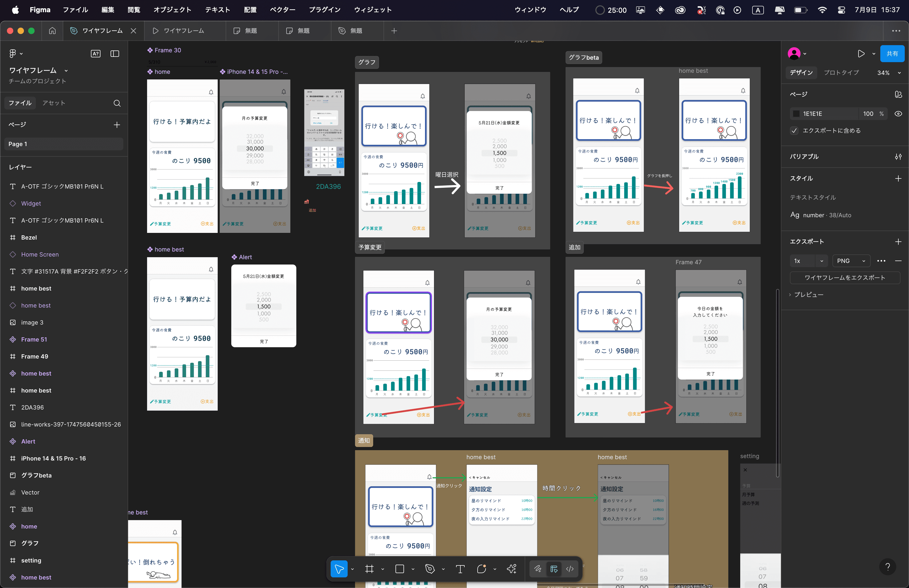Select the Comment tool
The height and width of the screenshot is (588, 909).
point(481,569)
